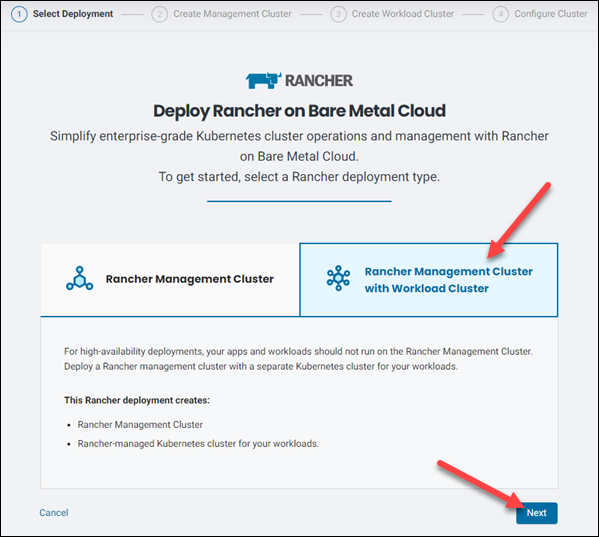
Task: Click the step 2 circle icon
Action: (159, 15)
